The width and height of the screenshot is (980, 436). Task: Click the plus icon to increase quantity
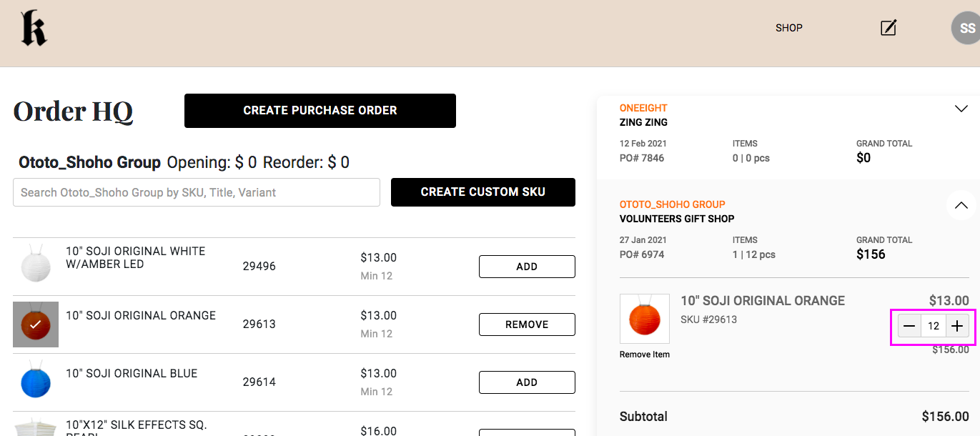(957, 327)
